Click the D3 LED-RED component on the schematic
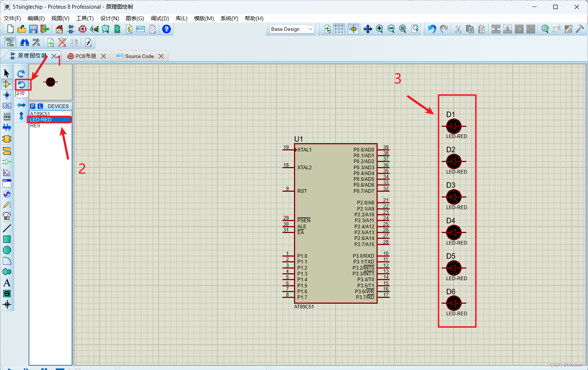588x370 pixels. 454,197
